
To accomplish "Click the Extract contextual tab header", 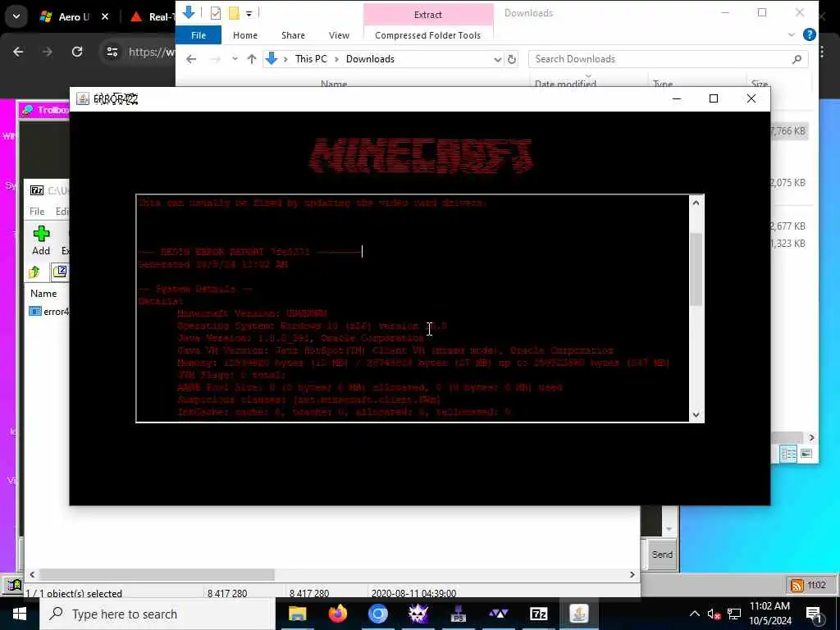I will [x=428, y=15].
